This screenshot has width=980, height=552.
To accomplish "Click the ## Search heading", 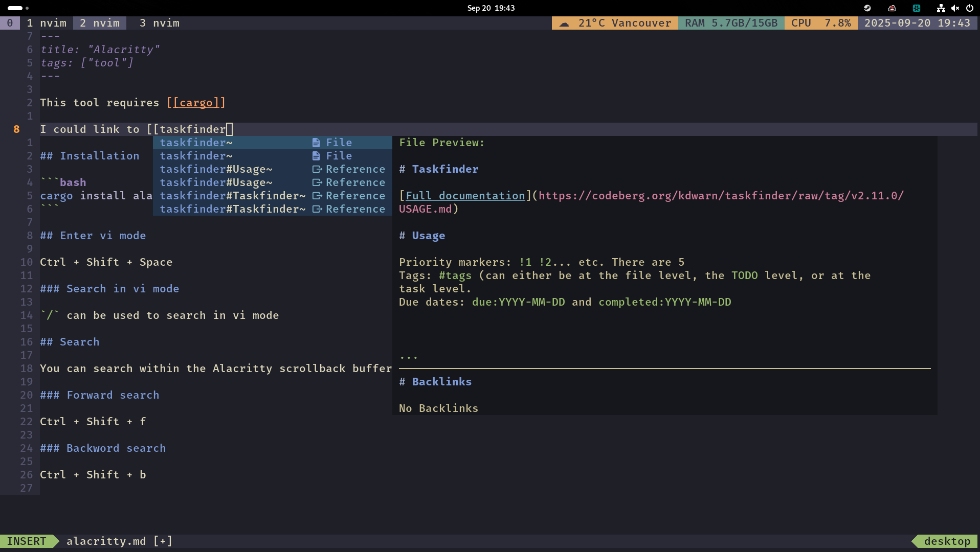I will click(x=70, y=342).
